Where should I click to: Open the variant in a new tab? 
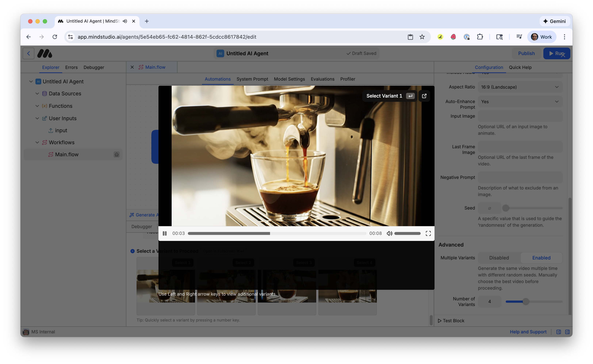tap(424, 96)
